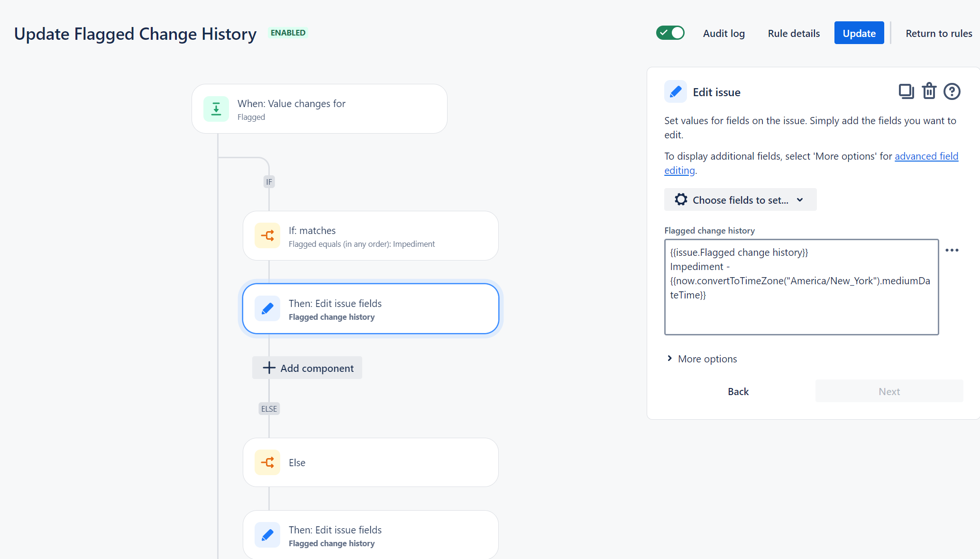The image size is (980, 559).
Task: Open the help question mark icon
Action: [952, 91]
